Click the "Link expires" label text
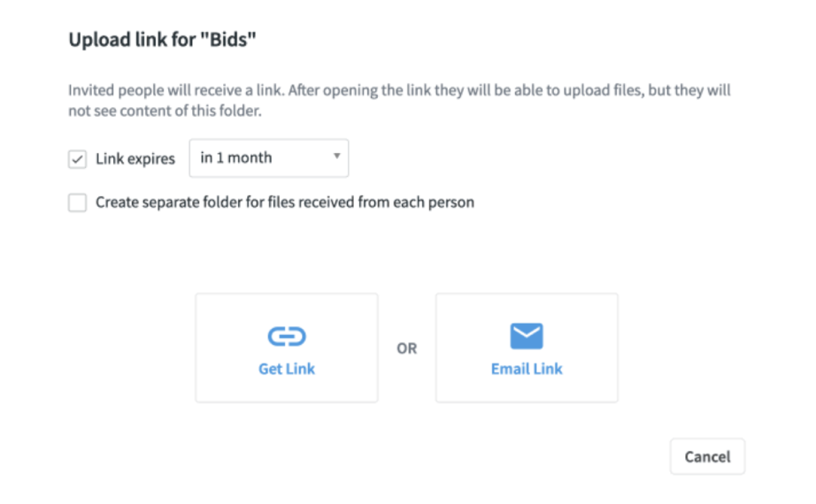 (x=135, y=159)
